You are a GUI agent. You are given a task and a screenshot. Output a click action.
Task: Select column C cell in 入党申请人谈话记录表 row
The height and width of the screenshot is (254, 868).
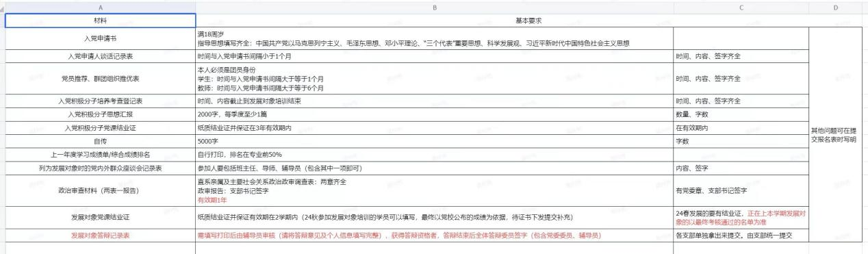point(741,56)
